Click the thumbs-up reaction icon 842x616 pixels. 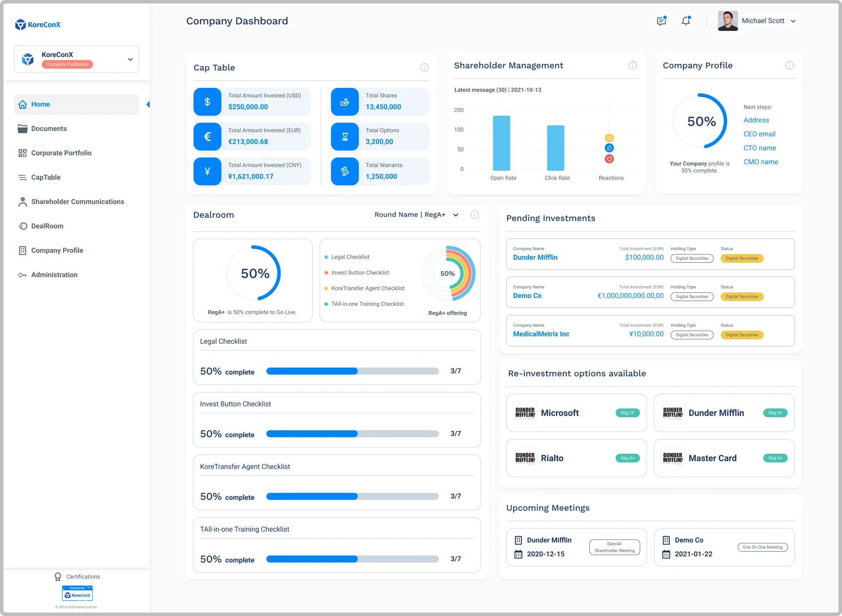click(609, 148)
